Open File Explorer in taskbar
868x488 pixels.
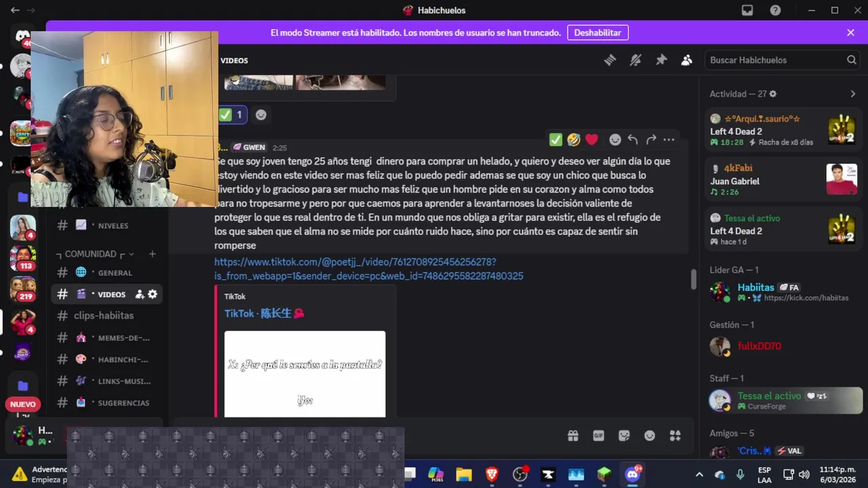tap(464, 474)
